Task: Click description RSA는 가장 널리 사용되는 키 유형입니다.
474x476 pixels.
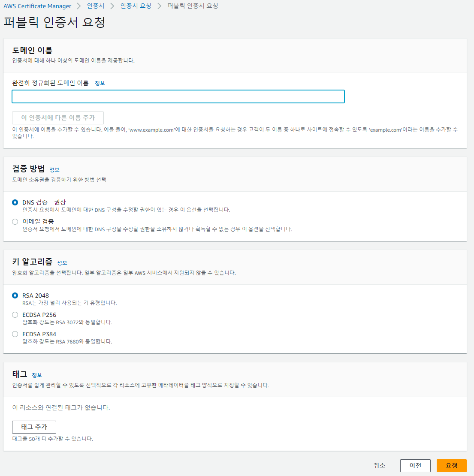Action: (69, 303)
